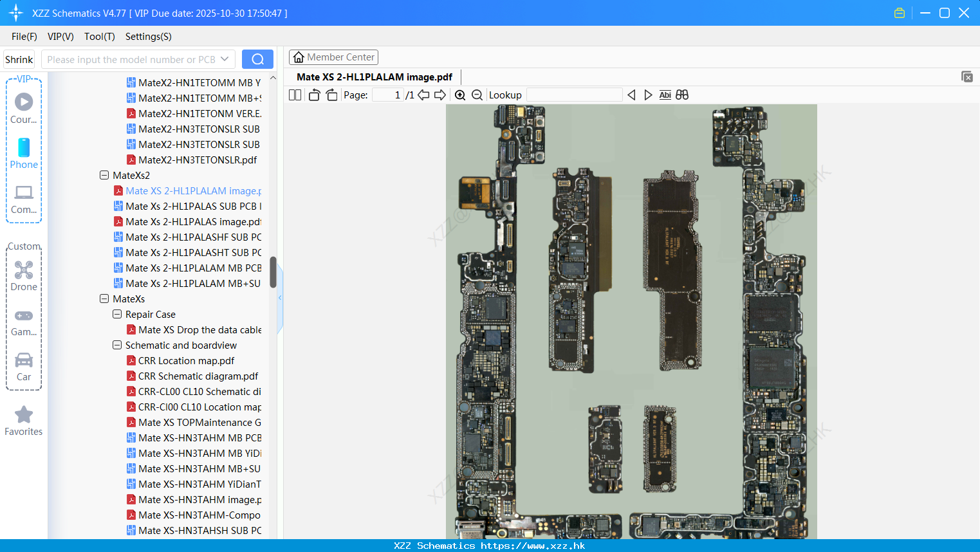Open the Settings(S) menu

(x=149, y=36)
